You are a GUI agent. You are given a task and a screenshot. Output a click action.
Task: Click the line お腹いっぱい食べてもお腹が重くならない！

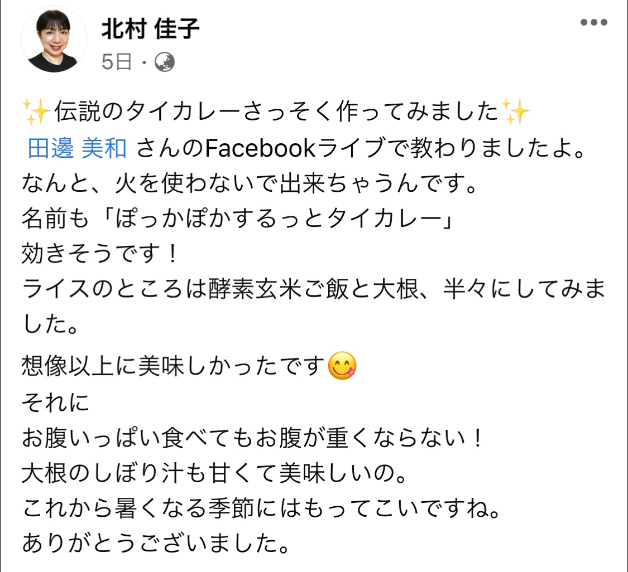(x=251, y=438)
